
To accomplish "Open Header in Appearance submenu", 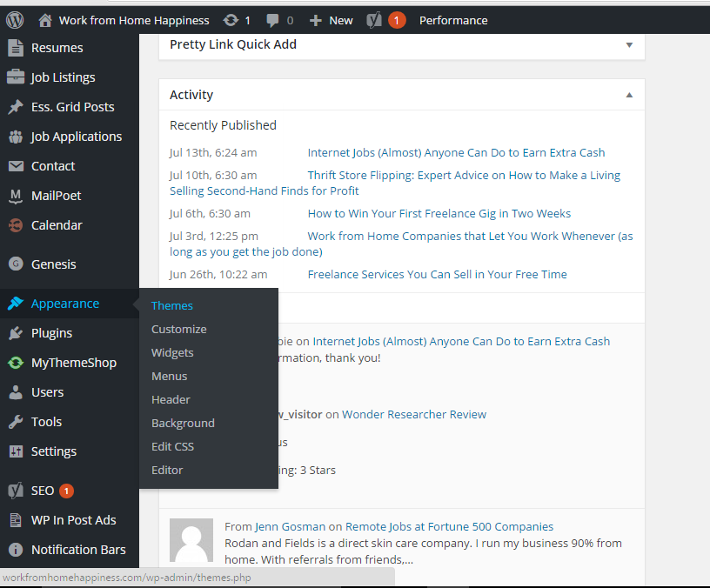I will coord(171,400).
